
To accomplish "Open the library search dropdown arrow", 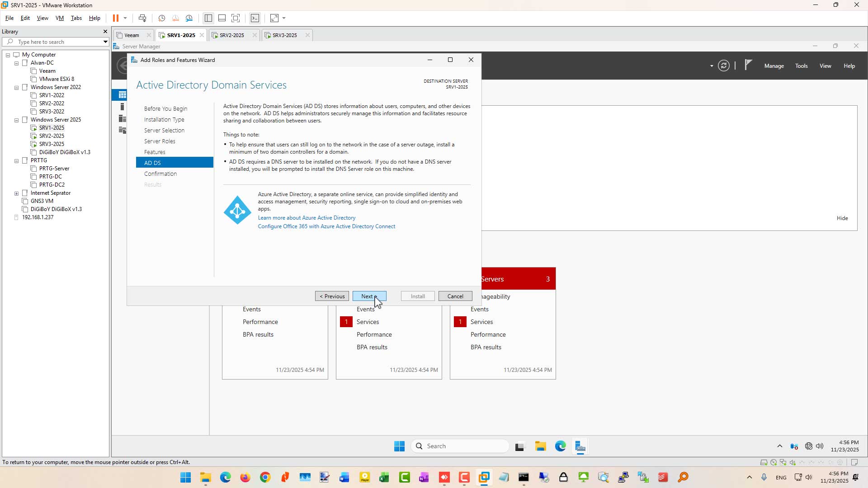I will (x=105, y=42).
